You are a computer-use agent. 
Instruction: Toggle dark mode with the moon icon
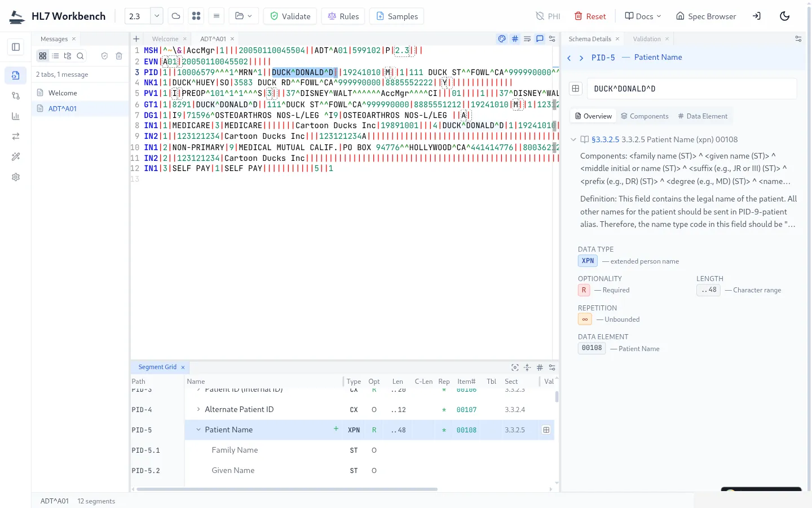pos(784,16)
